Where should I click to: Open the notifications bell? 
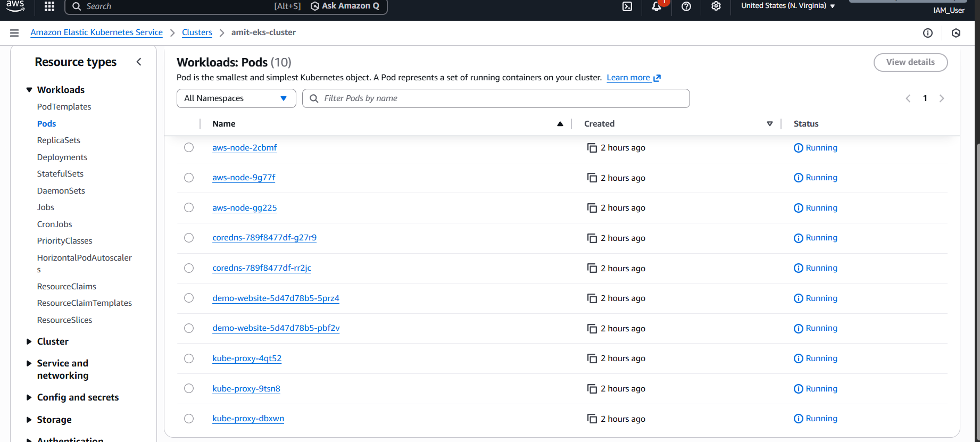tap(657, 6)
